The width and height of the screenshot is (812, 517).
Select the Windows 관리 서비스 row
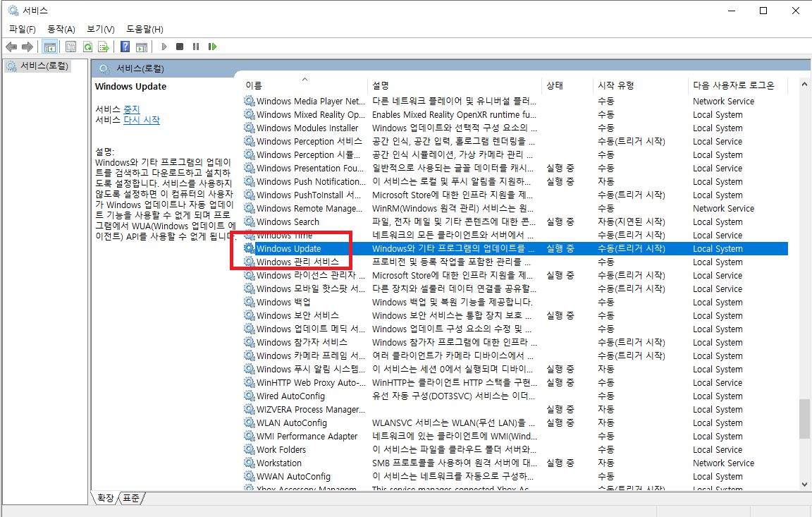(x=516, y=262)
